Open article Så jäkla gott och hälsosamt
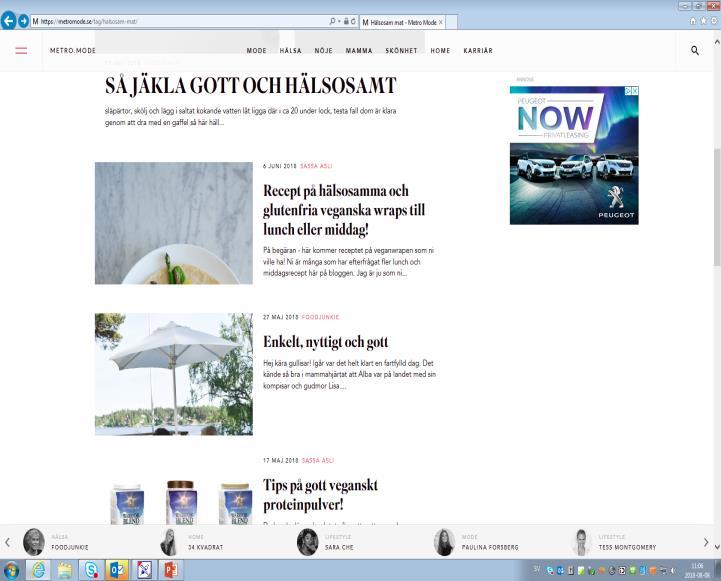 (251, 86)
